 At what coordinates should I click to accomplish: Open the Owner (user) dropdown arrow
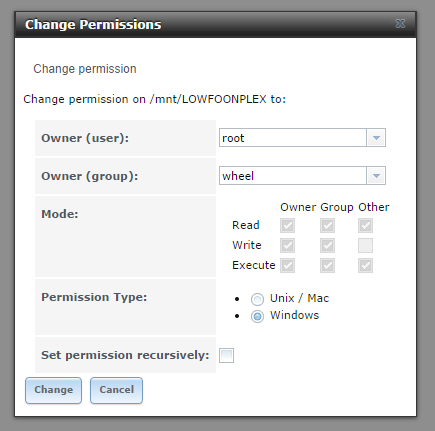[376, 138]
